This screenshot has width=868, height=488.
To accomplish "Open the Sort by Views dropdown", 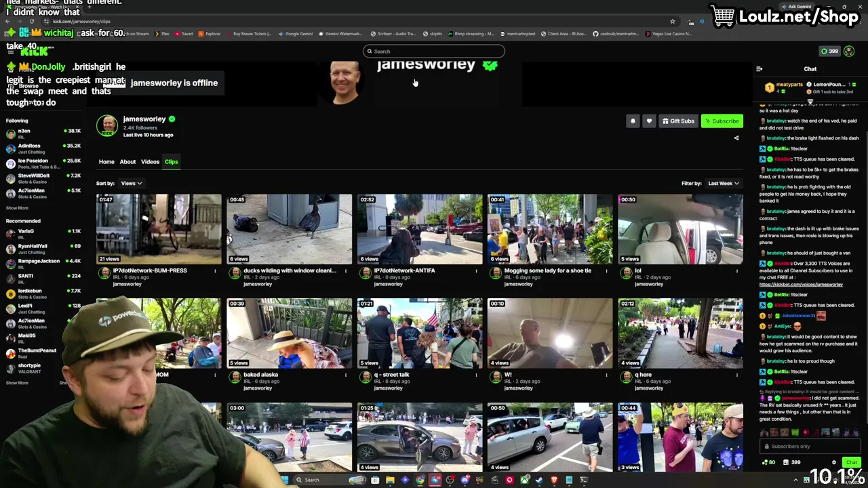I will pyautogui.click(x=131, y=183).
